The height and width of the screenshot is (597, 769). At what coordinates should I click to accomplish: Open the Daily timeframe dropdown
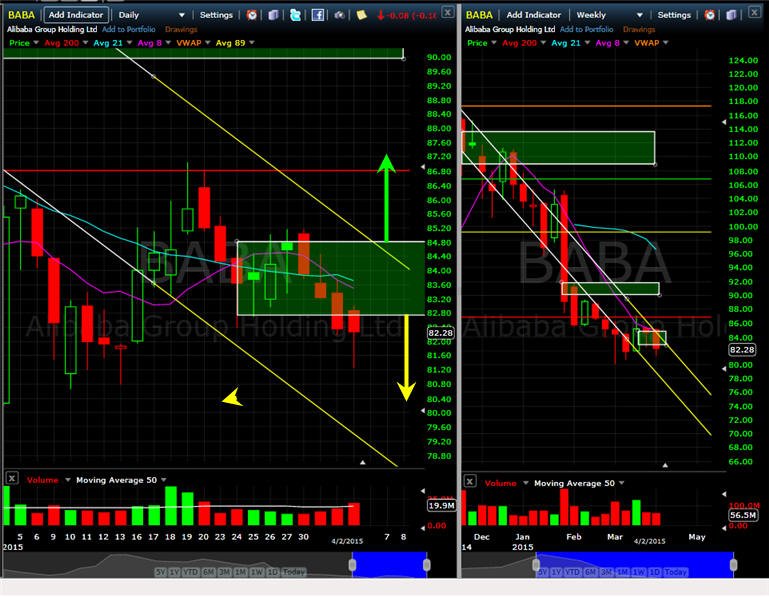(x=151, y=15)
